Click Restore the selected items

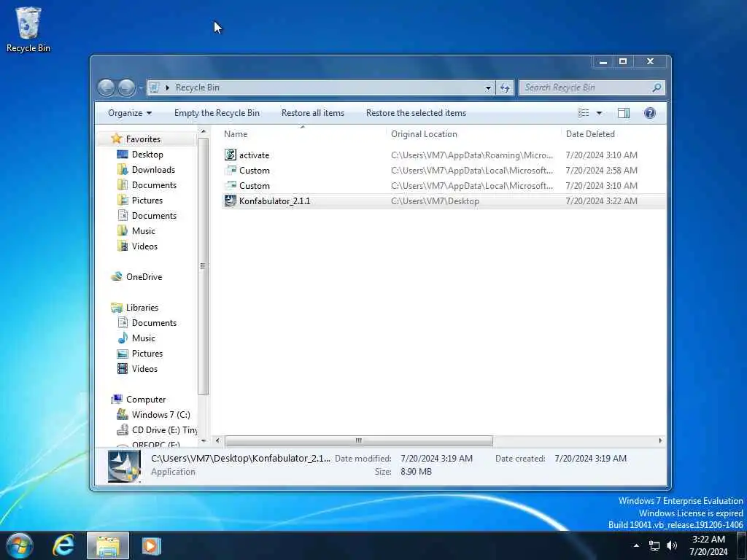416,113
